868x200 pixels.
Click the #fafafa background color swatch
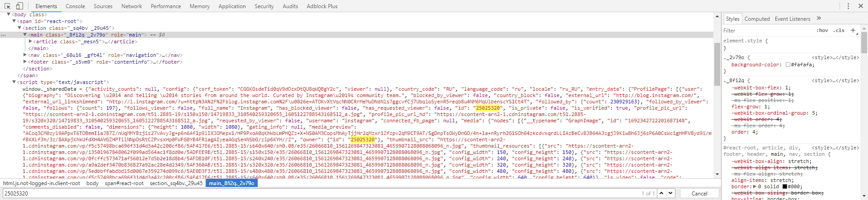click(788, 65)
